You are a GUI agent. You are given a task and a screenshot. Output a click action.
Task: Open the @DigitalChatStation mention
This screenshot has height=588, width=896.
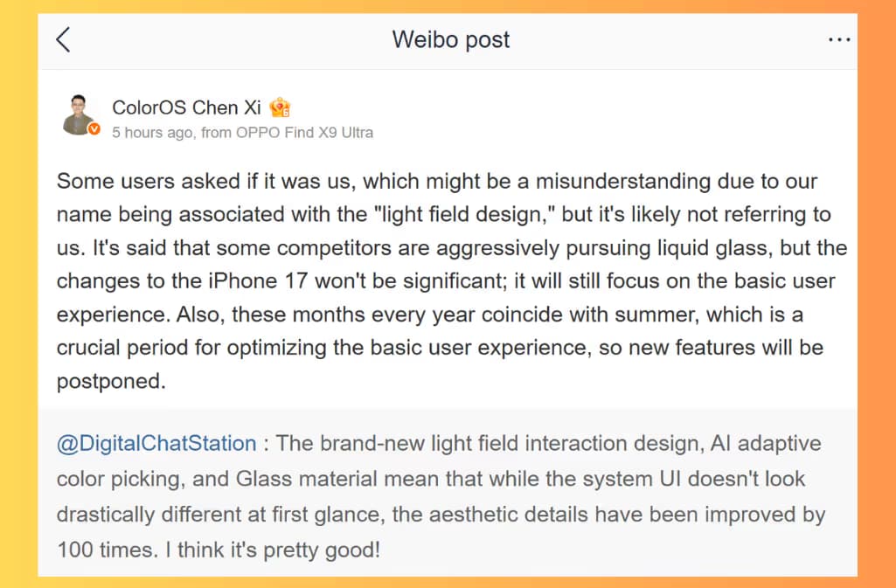pos(156,444)
